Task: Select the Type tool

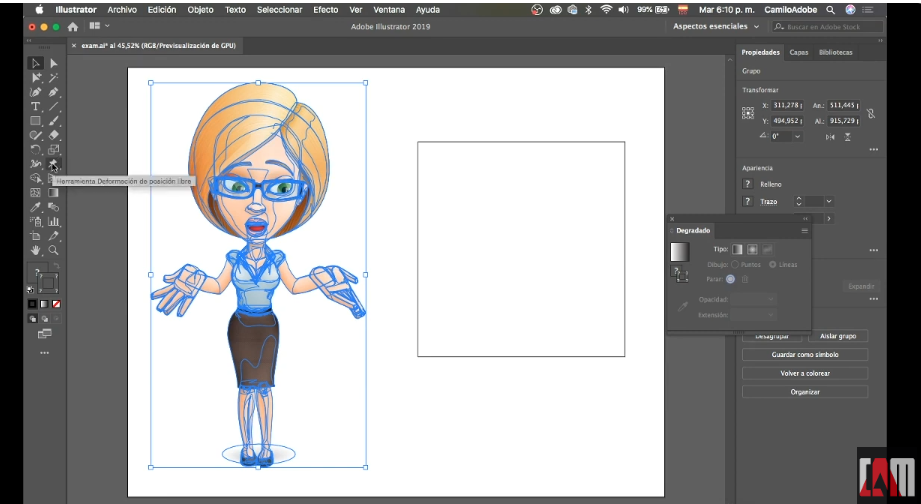Action: 36,106
